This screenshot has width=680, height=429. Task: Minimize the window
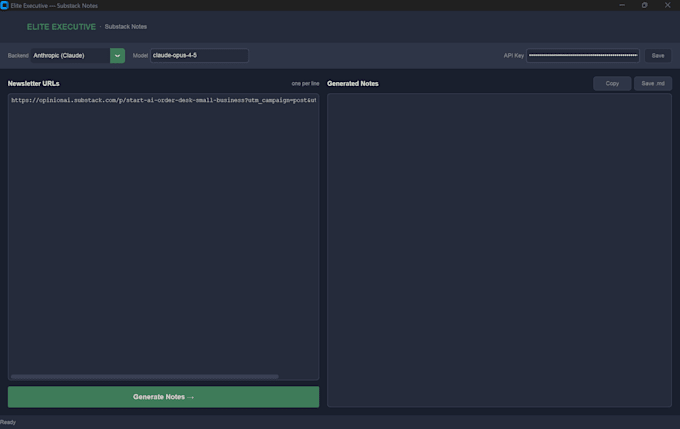(622, 5)
